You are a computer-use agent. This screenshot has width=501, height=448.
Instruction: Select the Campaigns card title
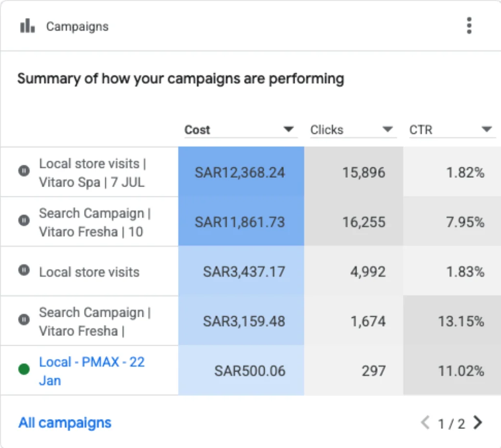pyautogui.click(x=77, y=26)
